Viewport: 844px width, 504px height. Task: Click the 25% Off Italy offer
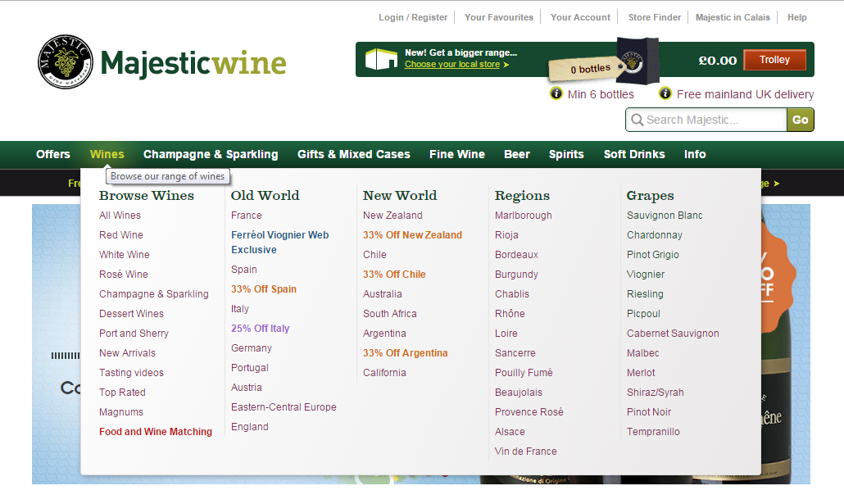point(260,329)
